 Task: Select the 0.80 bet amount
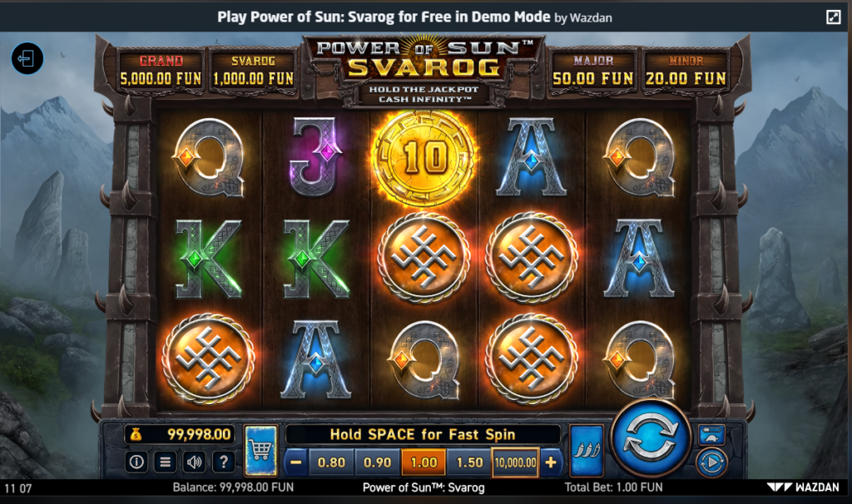click(331, 462)
